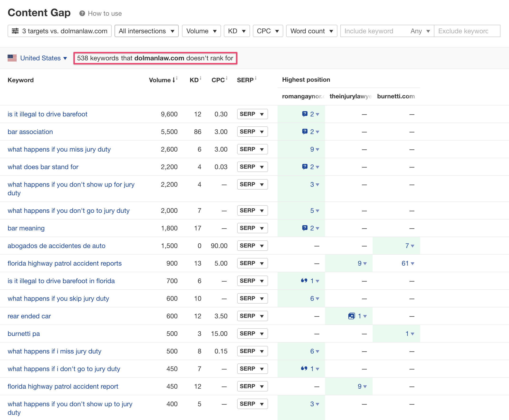Open keyword 'rear ended car'
This screenshot has height=420, width=509.
[29, 316]
